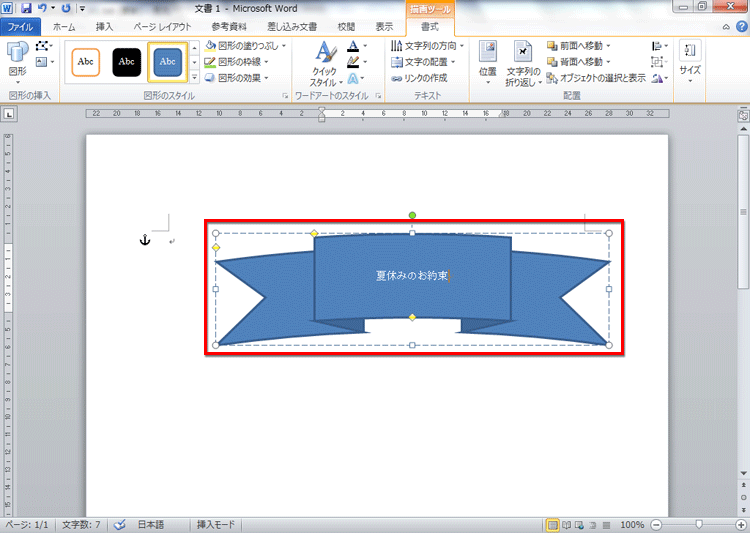Minimize the ribbon with the caret icon
Viewport: 750px width, 533px height.
(x=726, y=27)
